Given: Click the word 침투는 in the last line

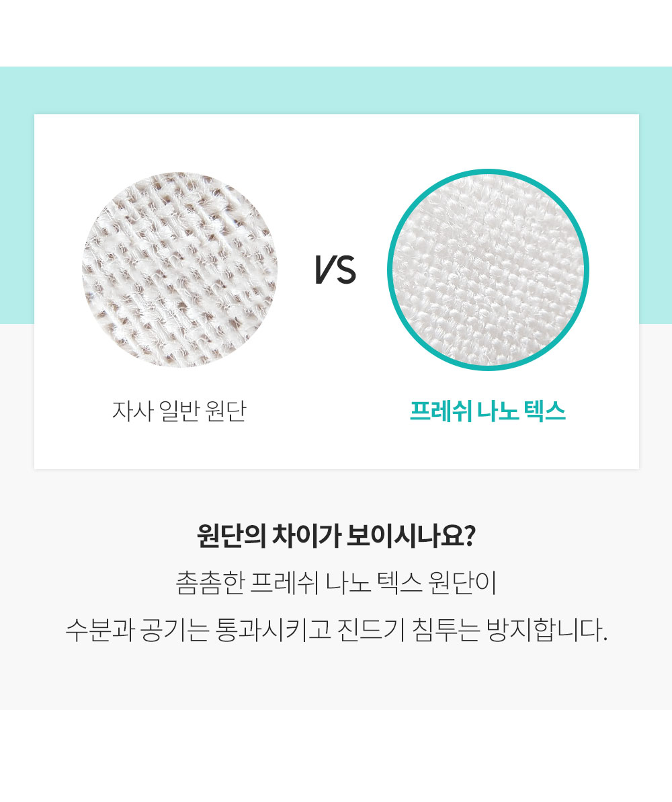Looking at the screenshot, I should point(446,630).
